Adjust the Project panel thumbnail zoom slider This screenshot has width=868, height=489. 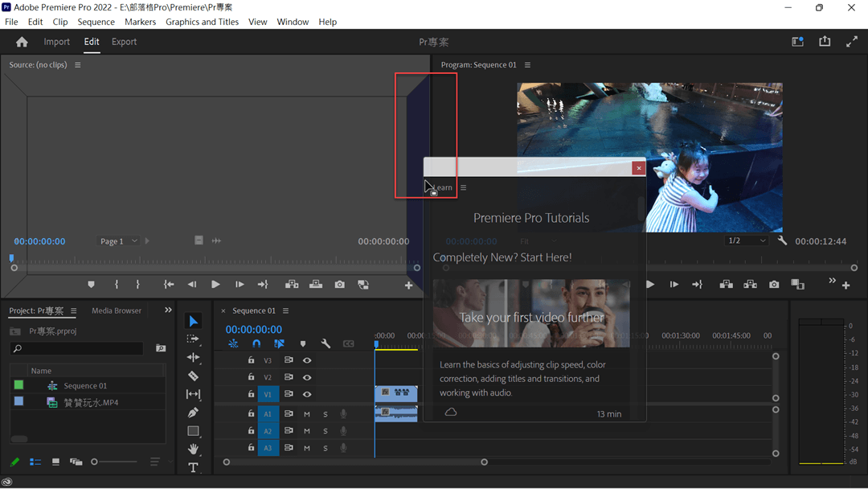pos(114,462)
